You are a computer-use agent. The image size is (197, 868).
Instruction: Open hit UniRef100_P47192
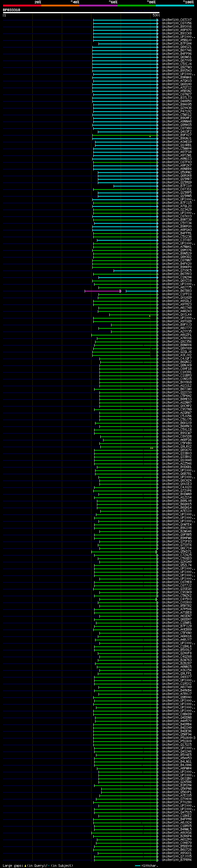pyautogui.click(x=176, y=111)
